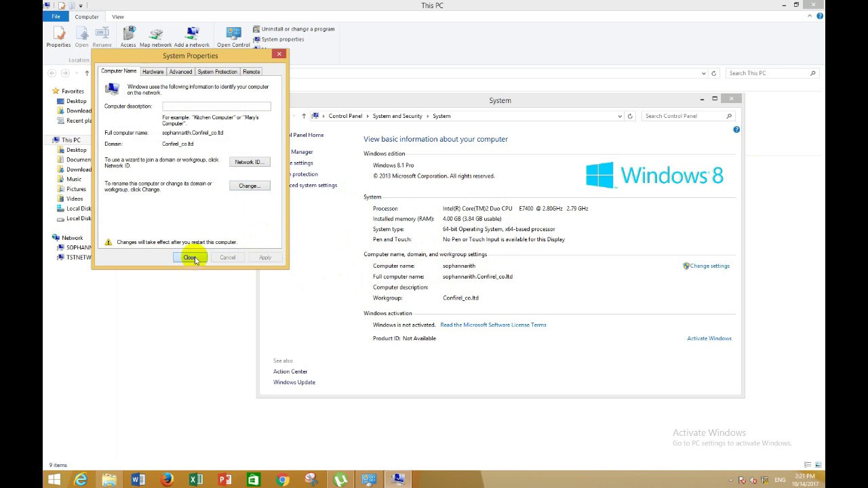The height and width of the screenshot is (488, 868).
Task: Open Firefox from the taskbar
Action: (167, 480)
